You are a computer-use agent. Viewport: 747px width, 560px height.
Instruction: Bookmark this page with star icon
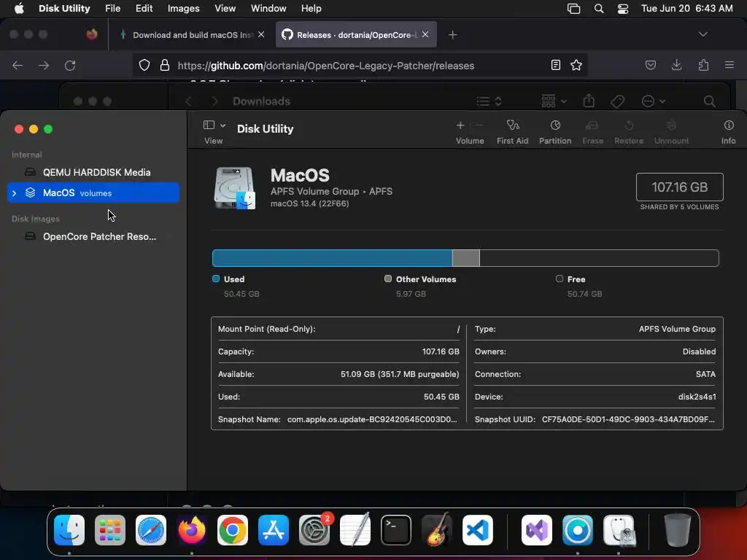(576, 65)
